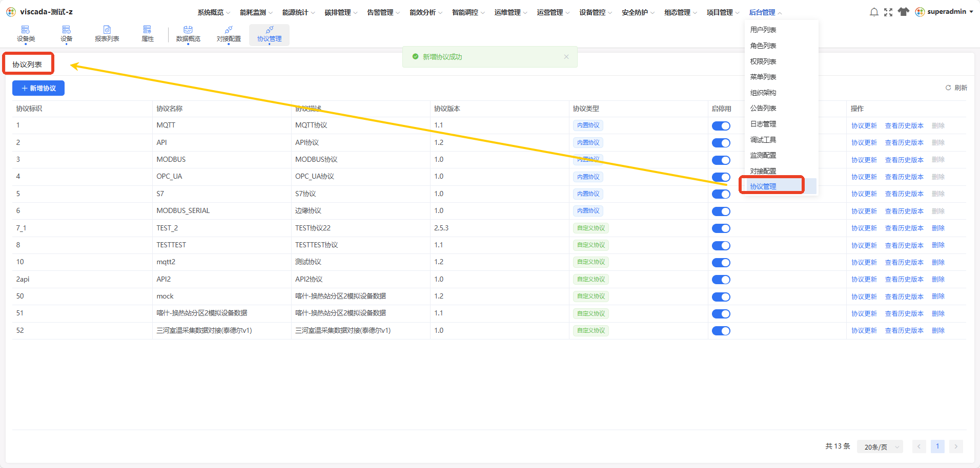Click 删除 for row 52
The image size is (980, 468).
[938, 331]
